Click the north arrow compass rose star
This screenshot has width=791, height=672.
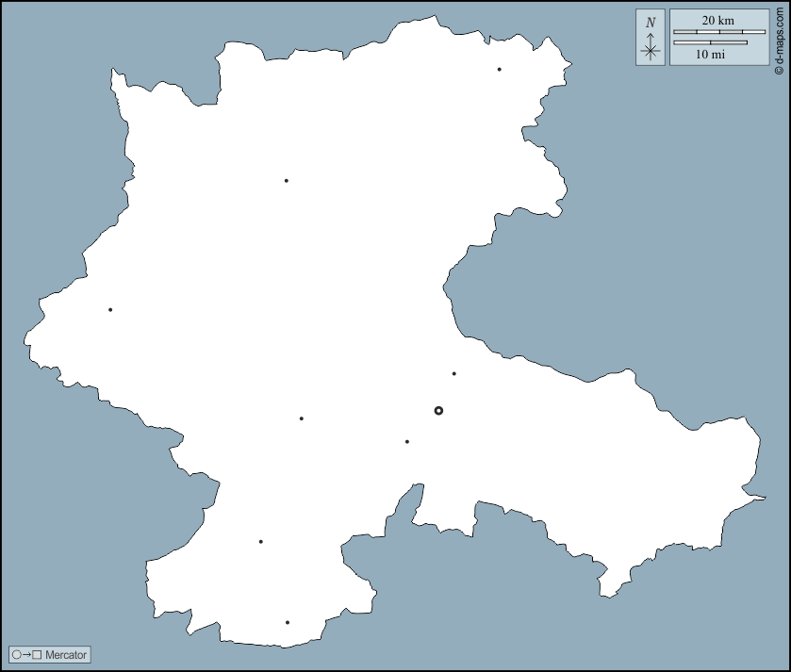pyautogui.click(x=651, y=51)
